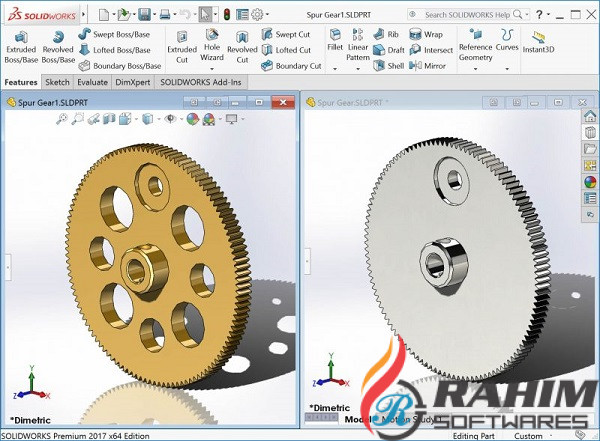Image resolution: width=600 pixels, height=441 pixels.
Task: Create a new document
Action: click(103, 15)
